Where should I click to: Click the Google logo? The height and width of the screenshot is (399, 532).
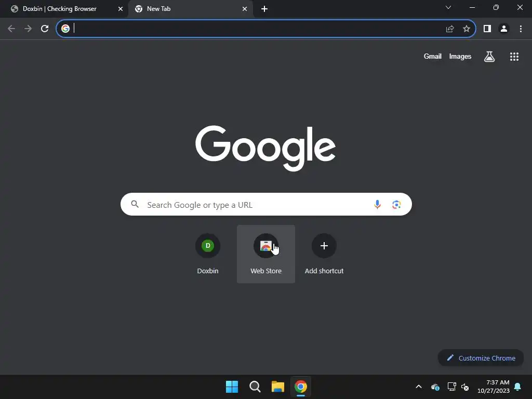265,149
